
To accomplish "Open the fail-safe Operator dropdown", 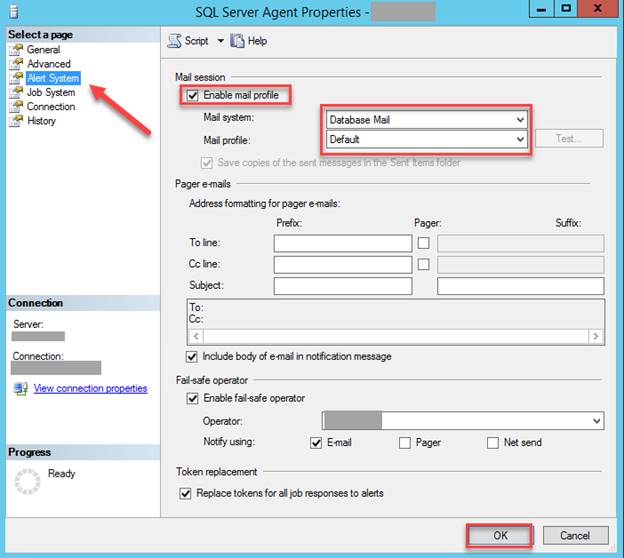I will [x=463, y=421].
